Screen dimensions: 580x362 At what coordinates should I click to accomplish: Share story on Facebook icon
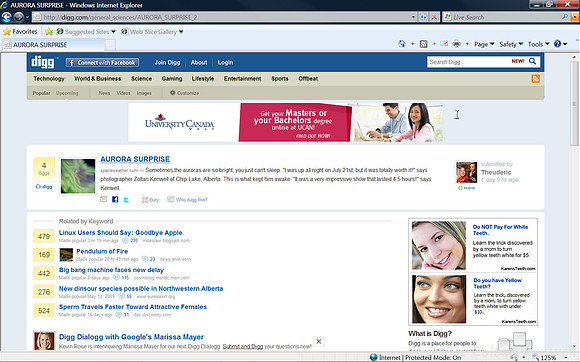click(115, 199)
